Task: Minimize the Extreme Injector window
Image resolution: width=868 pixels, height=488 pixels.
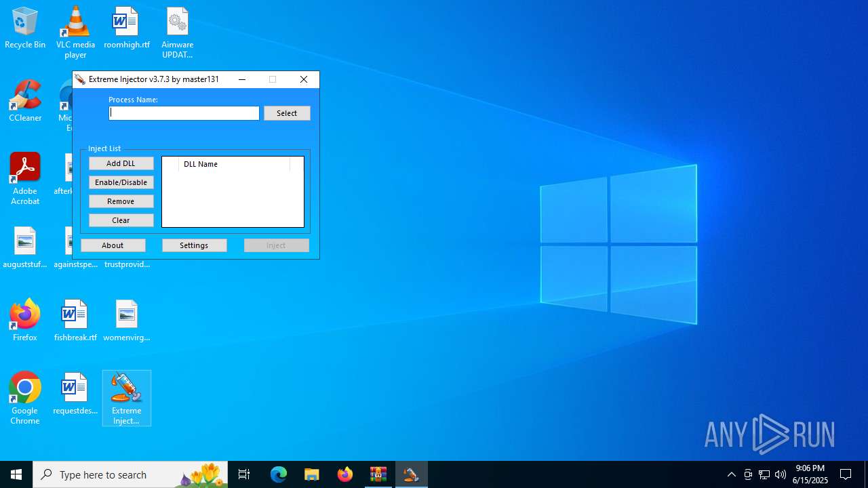Action: pos(242,79)
